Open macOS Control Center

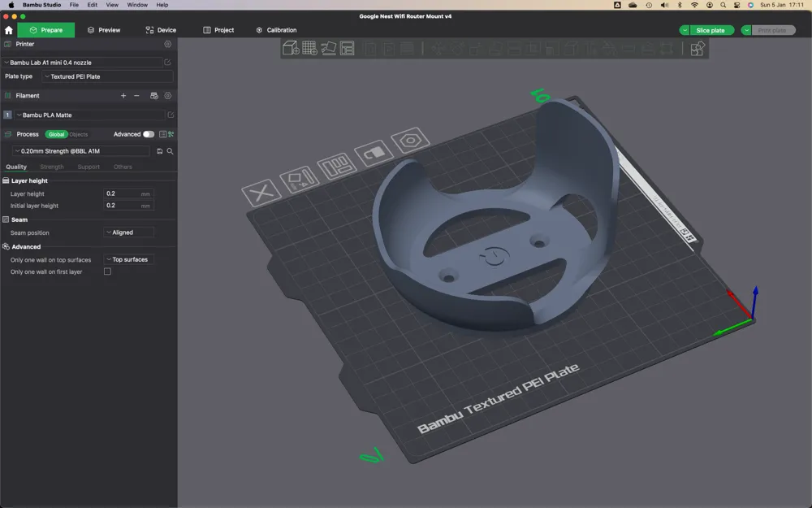737,5
